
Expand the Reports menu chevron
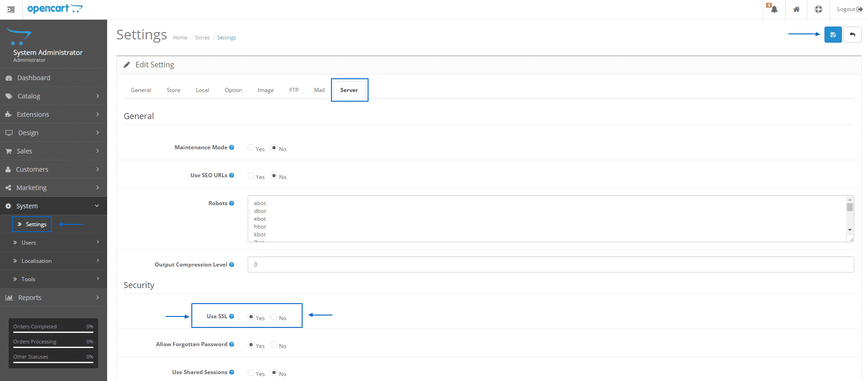98,297
